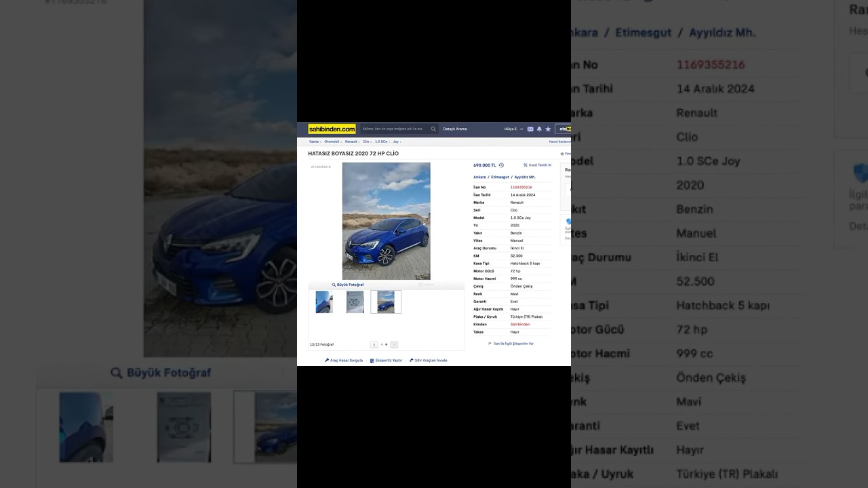Click the main blue Clio photo
Image resolution: width=868 pixels, height=488 pixels.
coord(386,221)
